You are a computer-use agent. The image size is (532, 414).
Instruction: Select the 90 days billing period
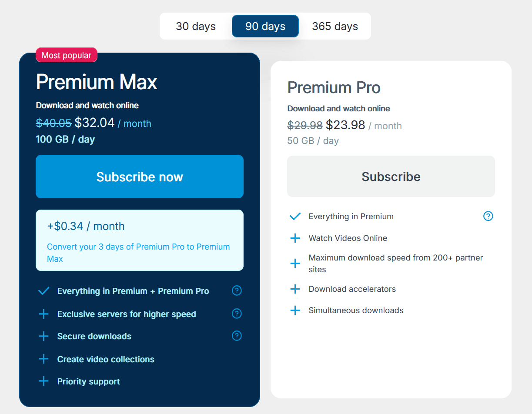pos(265,26)
